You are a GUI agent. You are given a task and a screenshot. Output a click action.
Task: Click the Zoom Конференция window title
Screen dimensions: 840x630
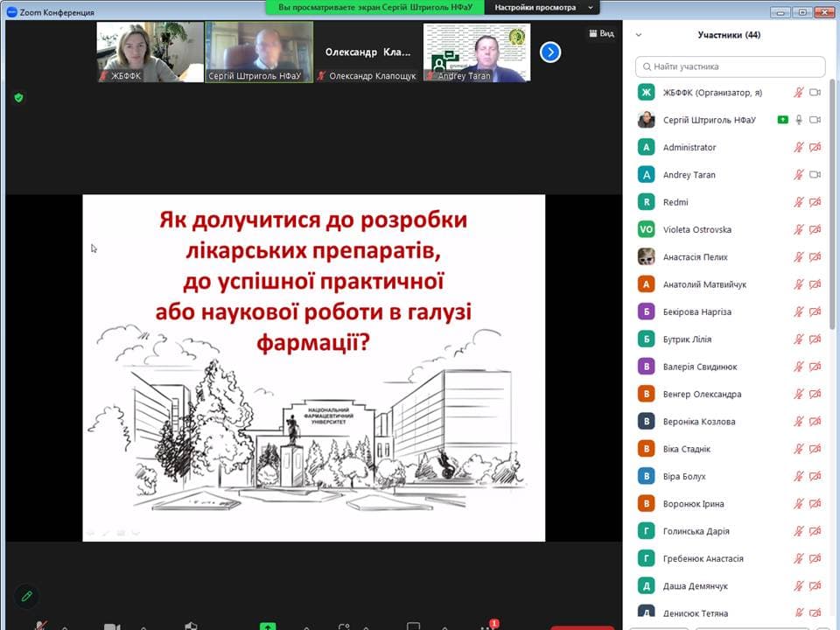click(x=57, y=11)
